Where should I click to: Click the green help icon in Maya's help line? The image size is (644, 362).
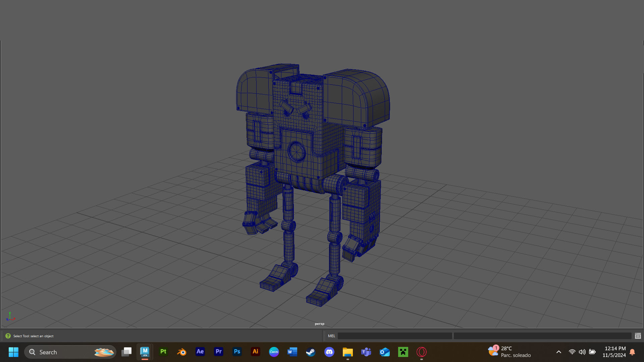click(x=8, y=336)
